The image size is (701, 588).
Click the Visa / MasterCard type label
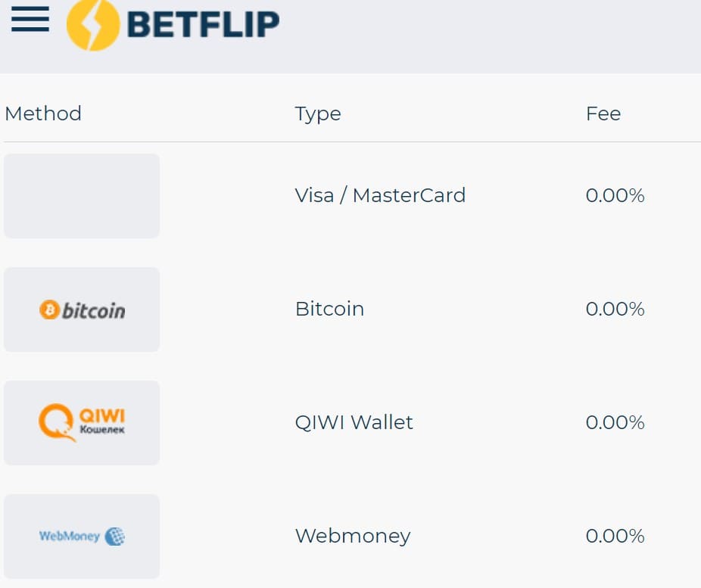click(x=380, y=195)
